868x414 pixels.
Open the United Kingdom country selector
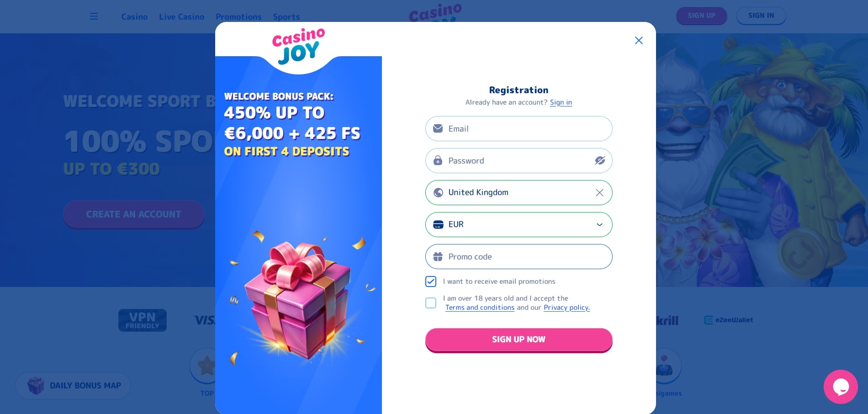[512, 193]
